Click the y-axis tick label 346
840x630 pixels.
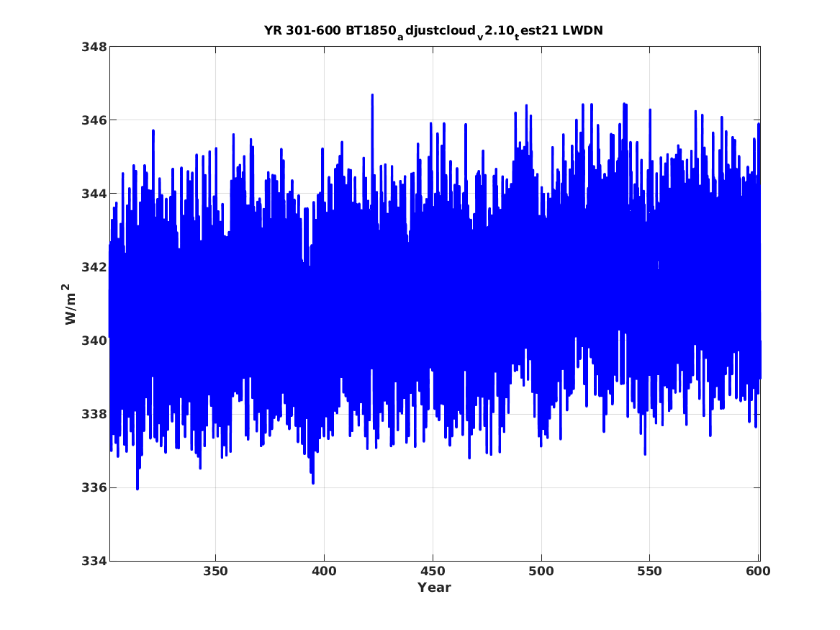tap(94, 120)
